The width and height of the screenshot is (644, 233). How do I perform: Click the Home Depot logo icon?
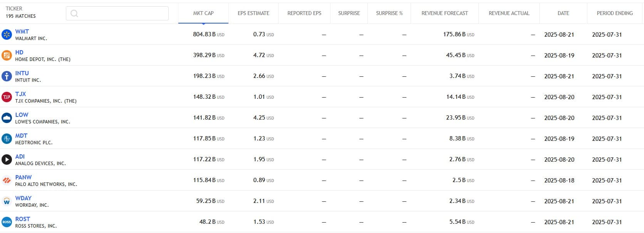(7, 56)
